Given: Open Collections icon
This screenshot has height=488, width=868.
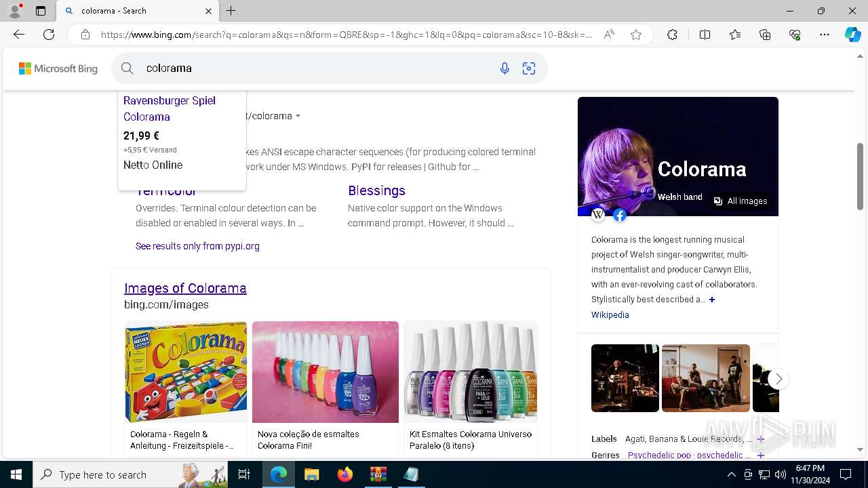Looking at the screenshot, I should click(x=765, y=35).
